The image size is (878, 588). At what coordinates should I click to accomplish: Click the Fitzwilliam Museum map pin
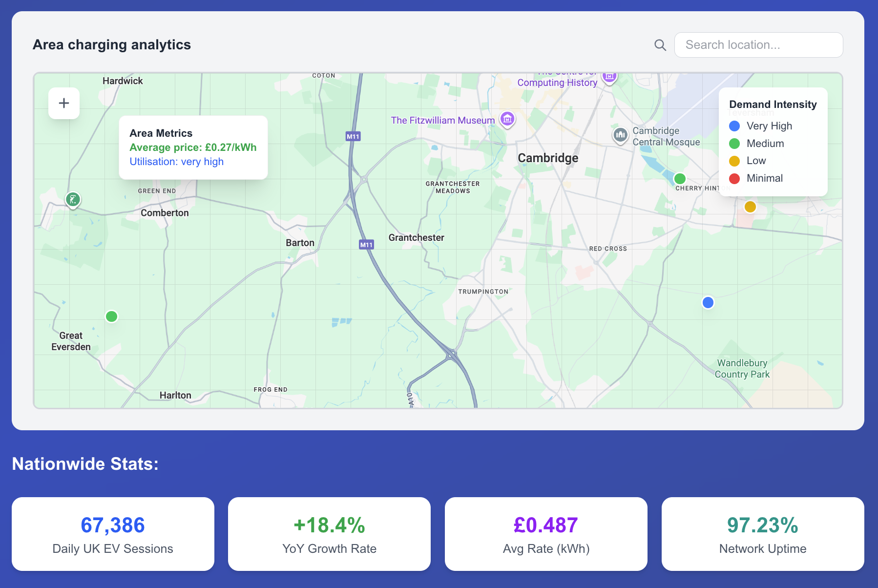pyautogui.click(x=507, y=119)
